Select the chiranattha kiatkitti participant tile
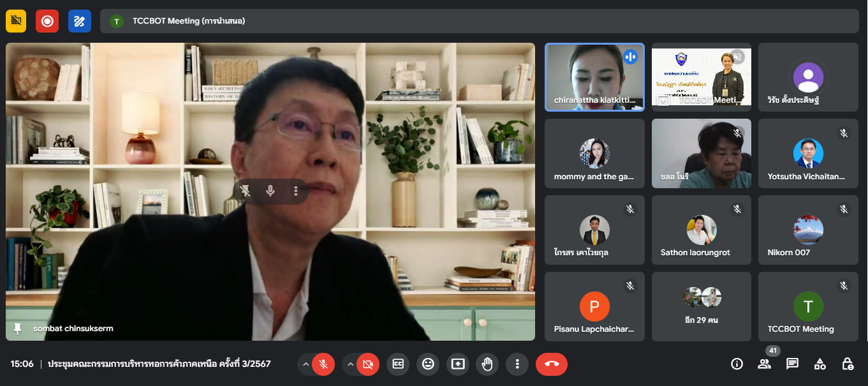Viewport: 868px width, 386px height. [594, 77]
